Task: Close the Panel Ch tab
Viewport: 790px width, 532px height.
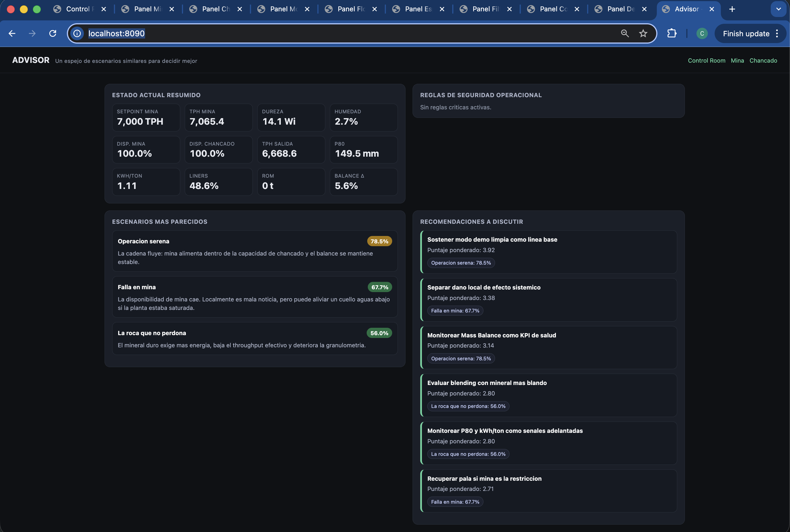Action: pyautogui.click(x=240, y=9)
